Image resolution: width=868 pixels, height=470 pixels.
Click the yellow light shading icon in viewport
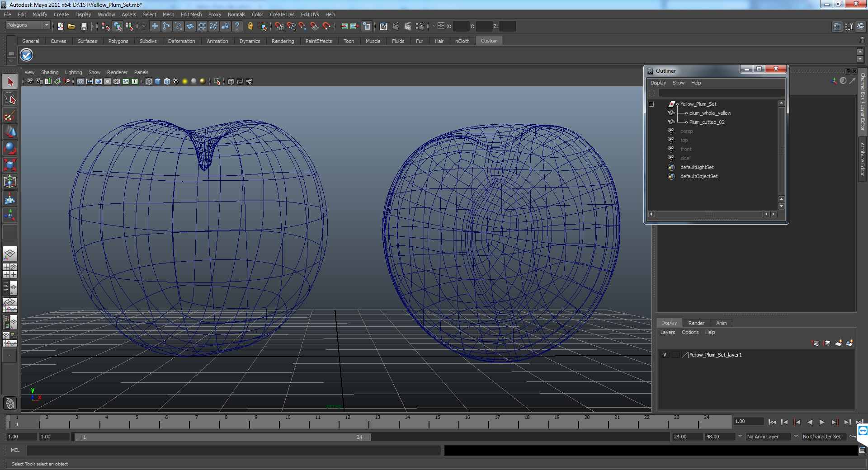coord(185,81)
